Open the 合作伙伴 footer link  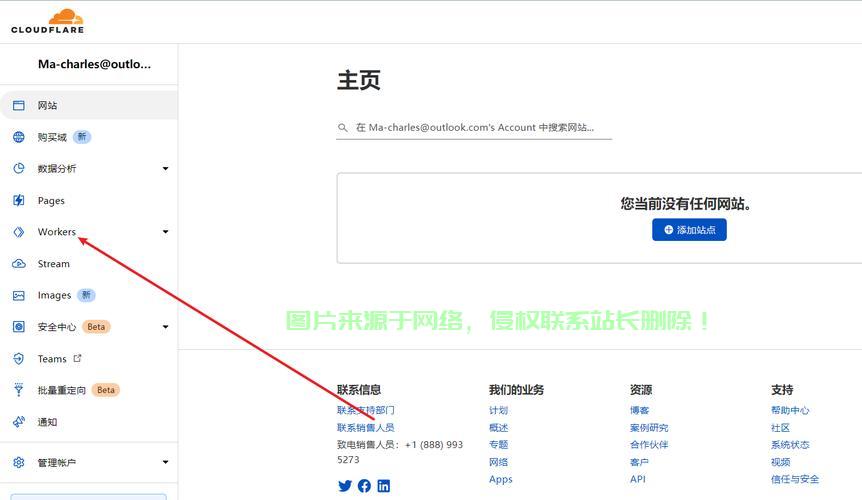pos(649,445)
